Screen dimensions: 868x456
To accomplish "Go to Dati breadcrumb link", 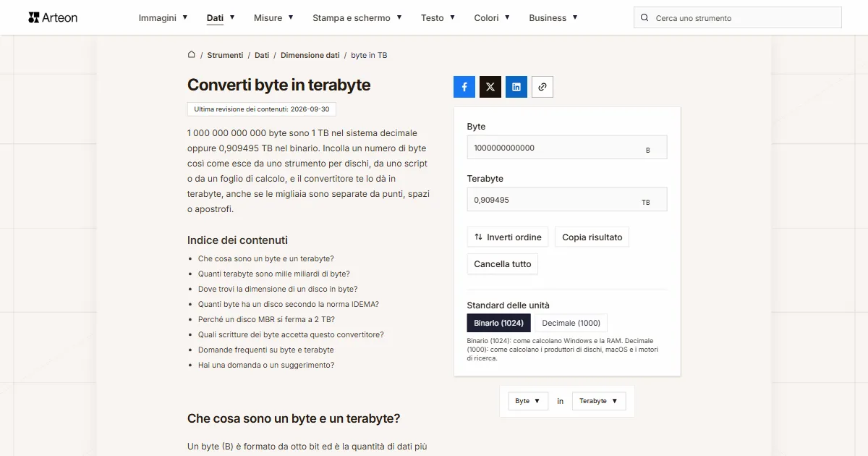I will 262,55.
